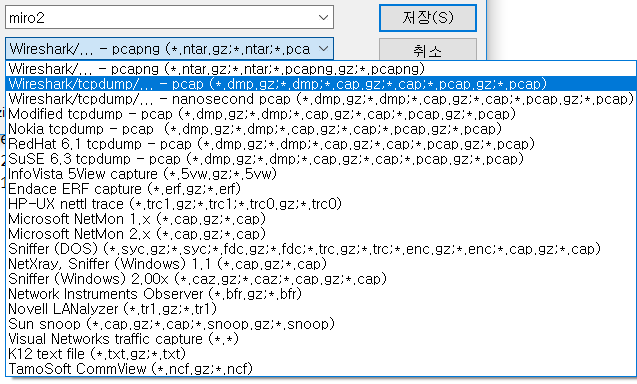The image size is (637, 384).
Task: Choose Sun snoop format
Action: point(321,324)
